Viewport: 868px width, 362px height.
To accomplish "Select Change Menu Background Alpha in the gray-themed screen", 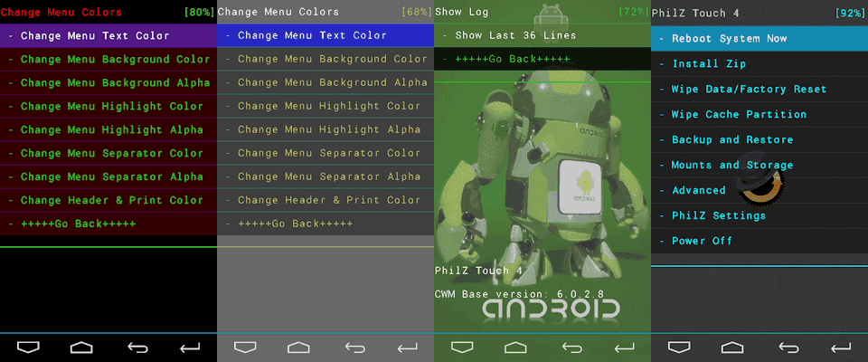I will [325, 82].
